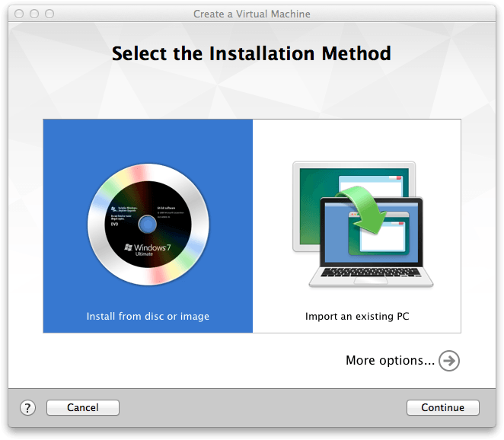Screen dimensions: 504x440
Task: Choose 'Install from disc or image' label
Action: [148, 316]
